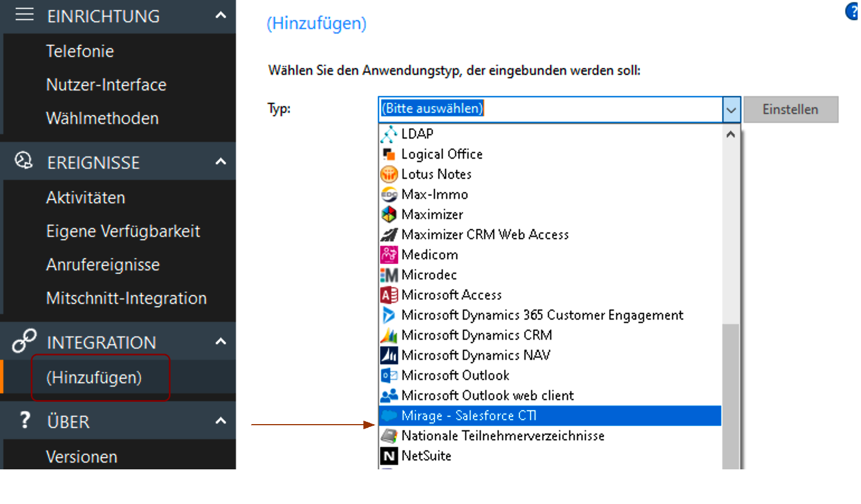Open the Telefonie settings page
The image size is (861, 504).
[80, 51]
